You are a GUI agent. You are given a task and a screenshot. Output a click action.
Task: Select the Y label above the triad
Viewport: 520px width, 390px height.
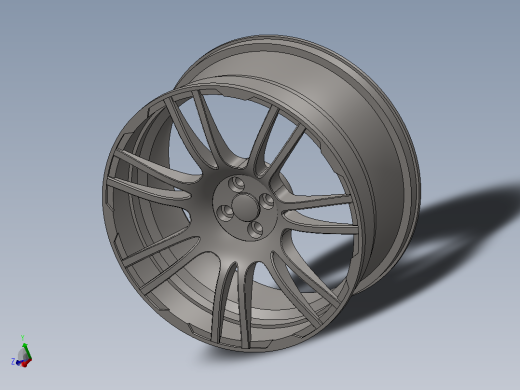pyautogui.click(x=23, y=338)
